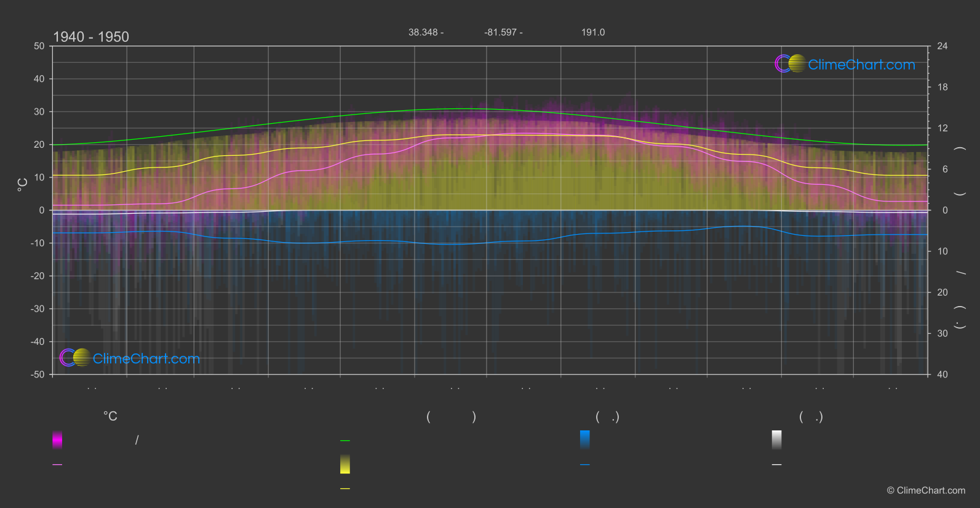Click the yellow gradient legend swatch
Image resolution: width=980 pixels, height=508 pixels.
pos(345,464)
